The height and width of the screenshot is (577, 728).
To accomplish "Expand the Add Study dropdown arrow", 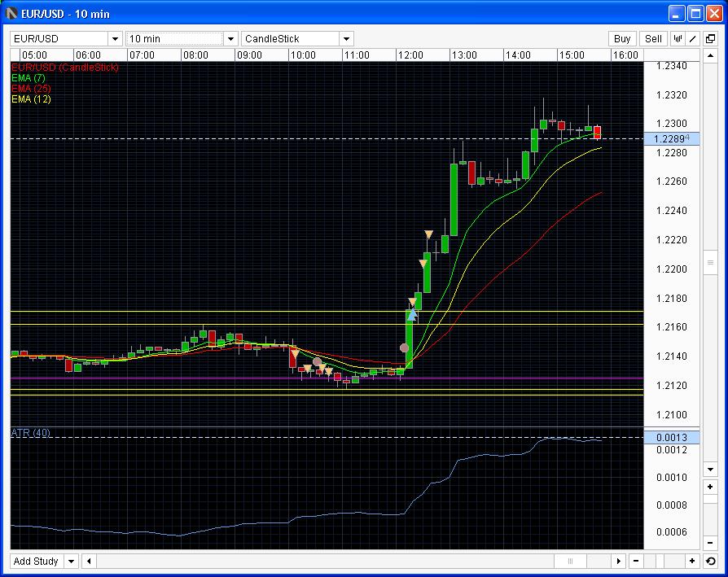I will coord(71,562).
